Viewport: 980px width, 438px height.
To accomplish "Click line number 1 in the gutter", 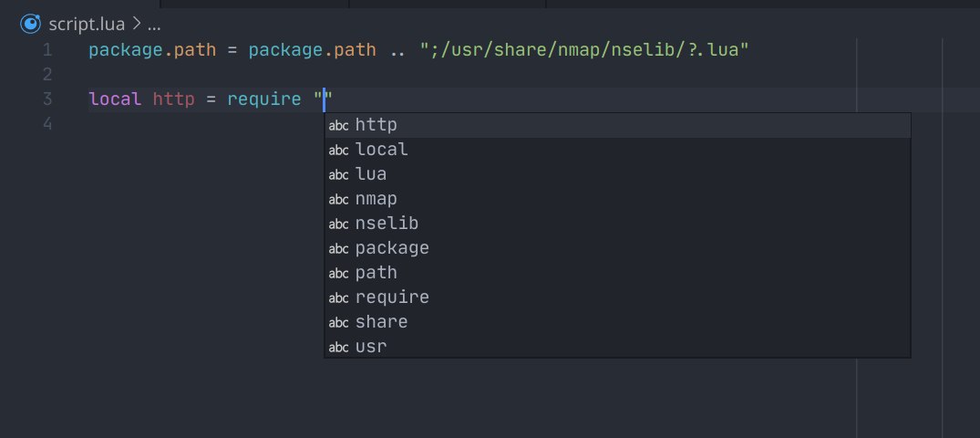I will coord(47,50).
